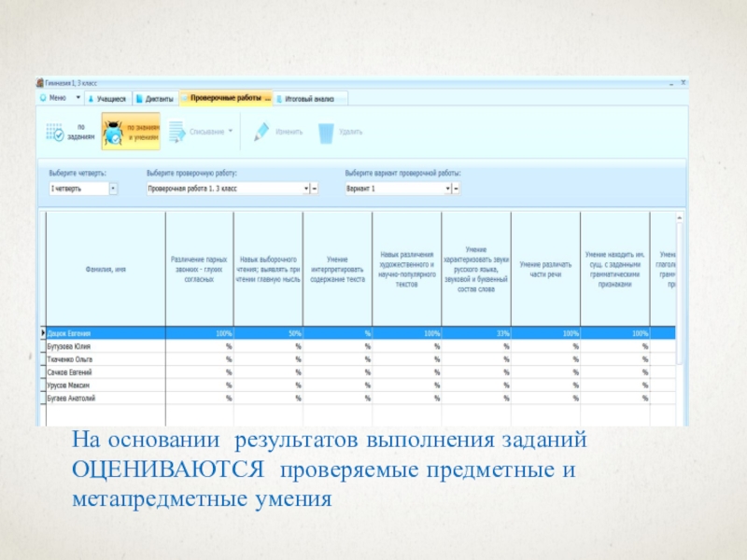Open the Меню menu label
This screenshot has height=560, width=747.
pyautogui.click(x=58, y=98)
